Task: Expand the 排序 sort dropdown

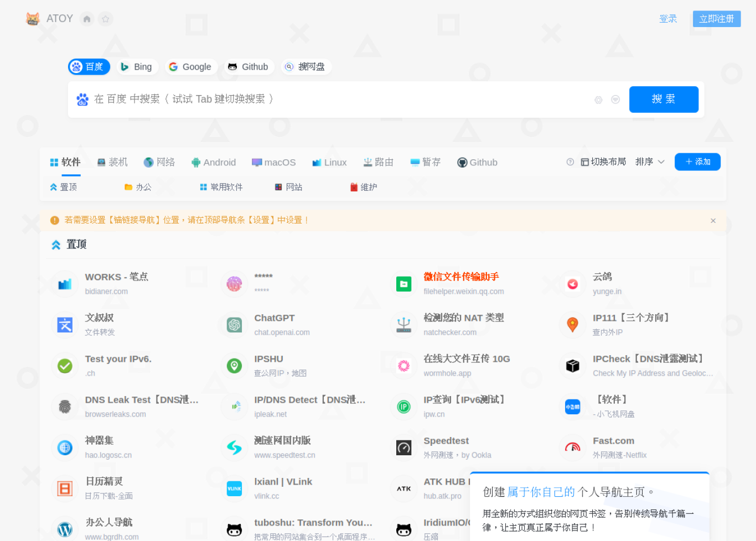Action: (x=650, y=162)
